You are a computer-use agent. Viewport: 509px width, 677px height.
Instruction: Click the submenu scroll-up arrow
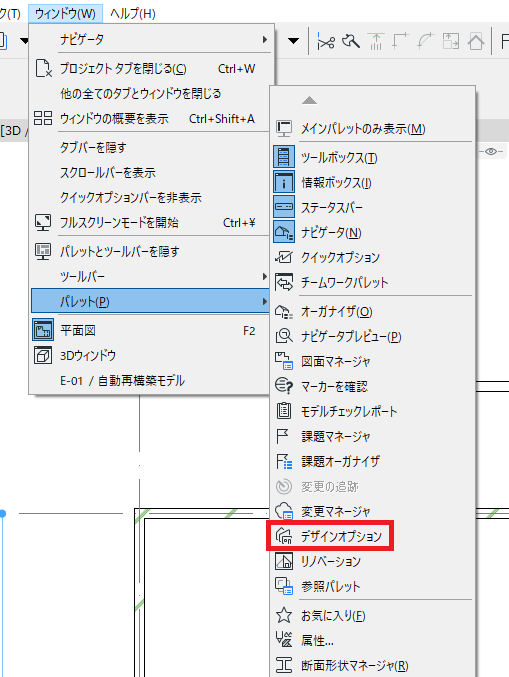click(x=309, y=101)
